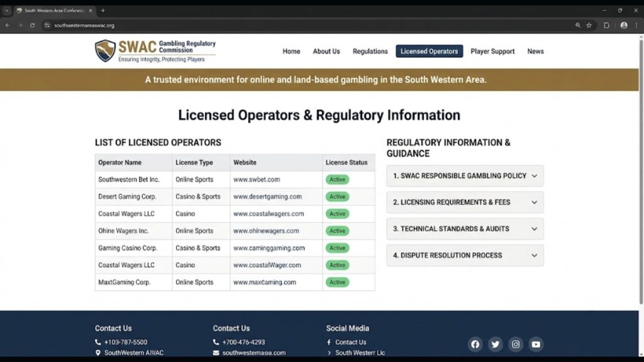Viewport: 644px width, 362px height.
Task: Click the location pin beside SouthWestern
Action: (x=97, y=353)
